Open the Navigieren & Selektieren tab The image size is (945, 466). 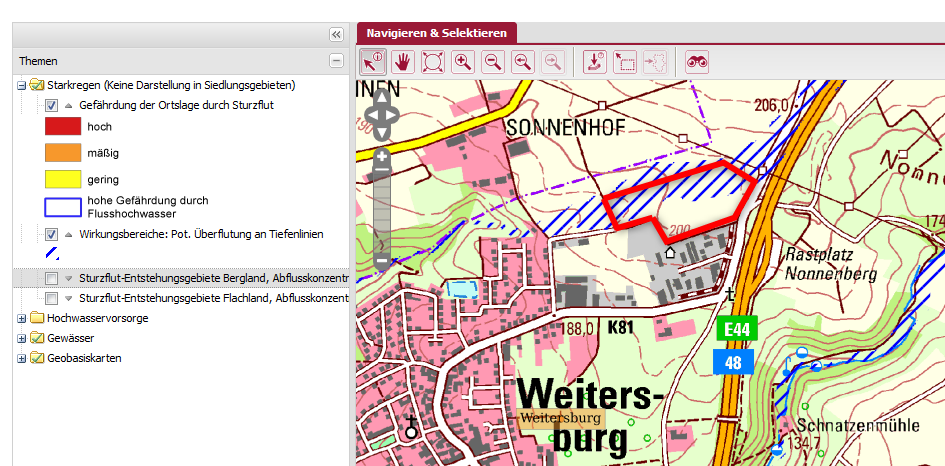pos(436,33)
